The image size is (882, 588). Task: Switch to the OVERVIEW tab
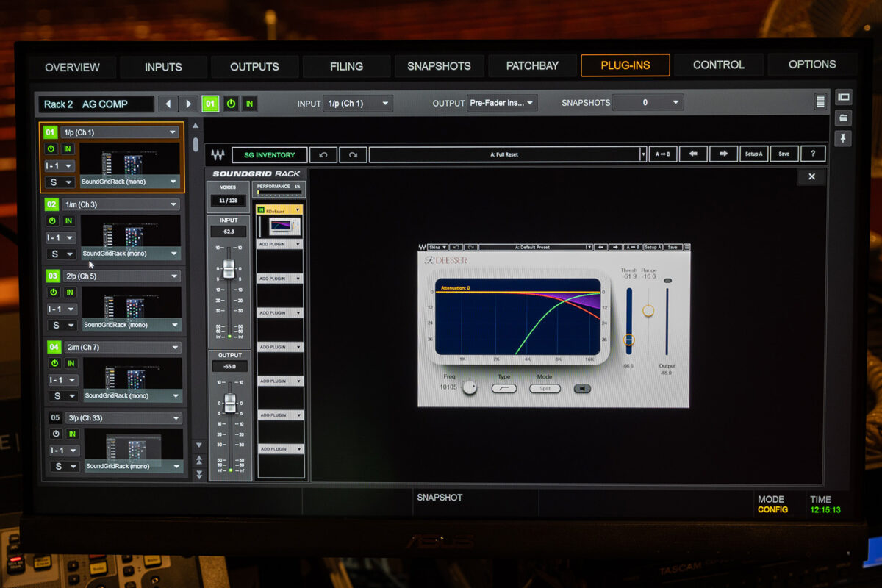(x=72, y=67)
